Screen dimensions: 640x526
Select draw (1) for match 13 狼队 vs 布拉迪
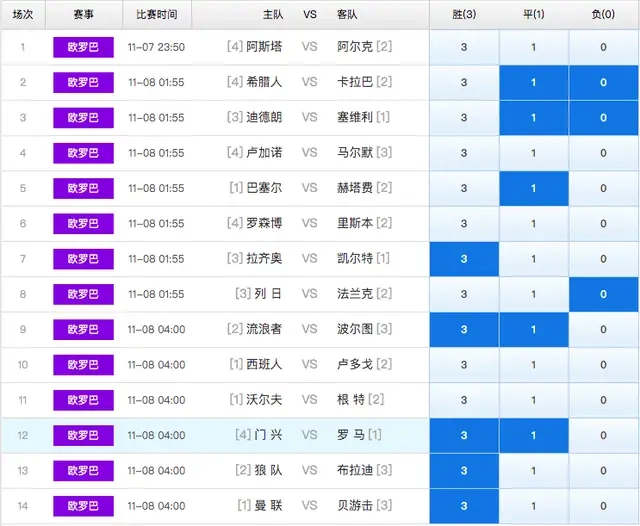click(533, 471)
